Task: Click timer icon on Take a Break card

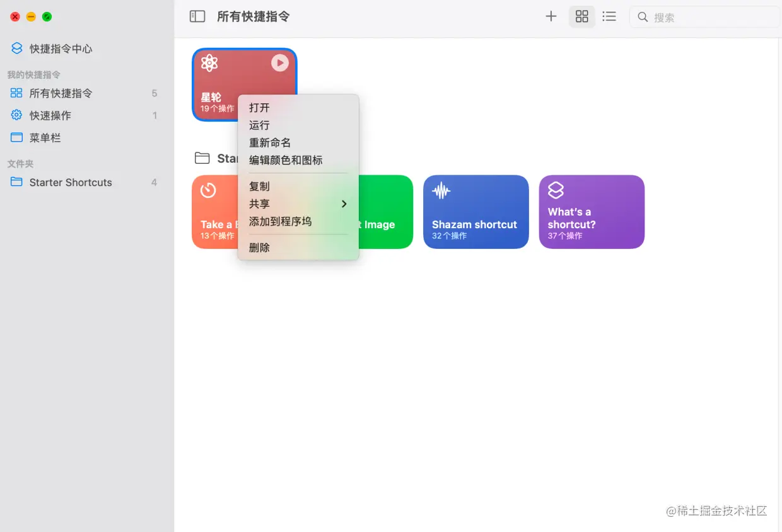Action: click(x=208, y=190)
